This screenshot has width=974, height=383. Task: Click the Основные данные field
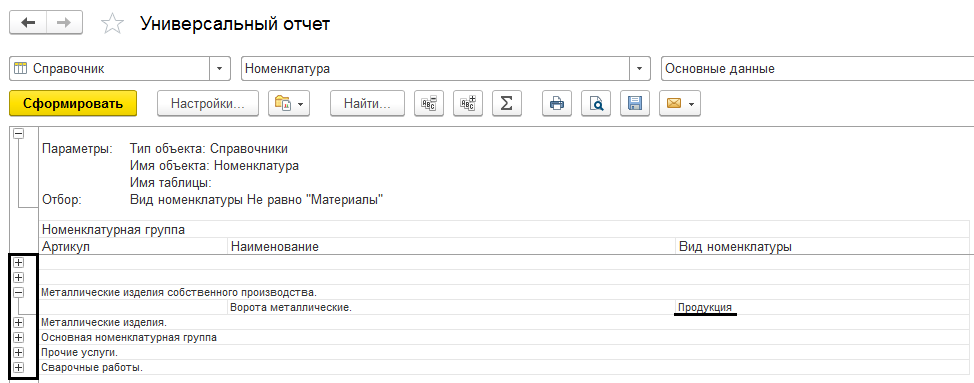[x=817, y=69]
